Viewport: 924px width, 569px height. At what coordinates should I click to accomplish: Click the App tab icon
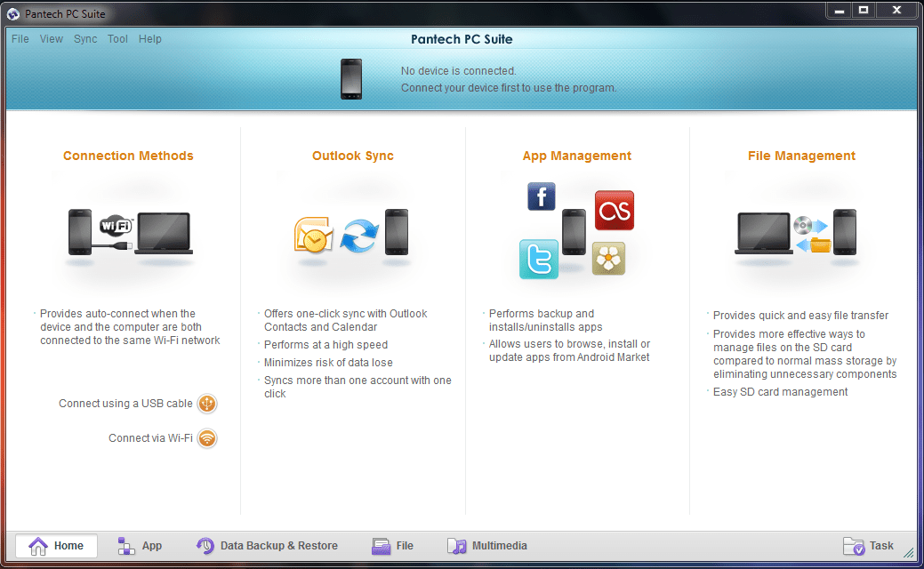click(x=125, y=546)
